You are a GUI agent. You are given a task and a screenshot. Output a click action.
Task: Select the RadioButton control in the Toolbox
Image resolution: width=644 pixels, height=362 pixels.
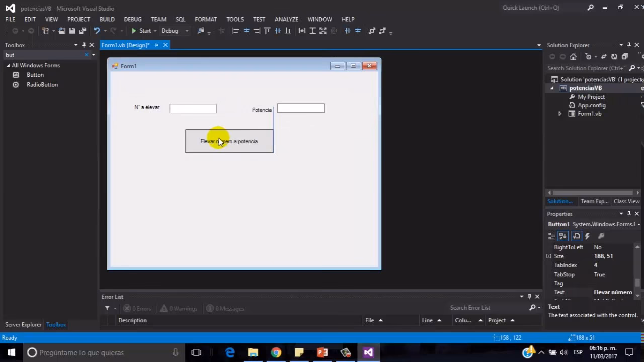(x=42, y=84)
